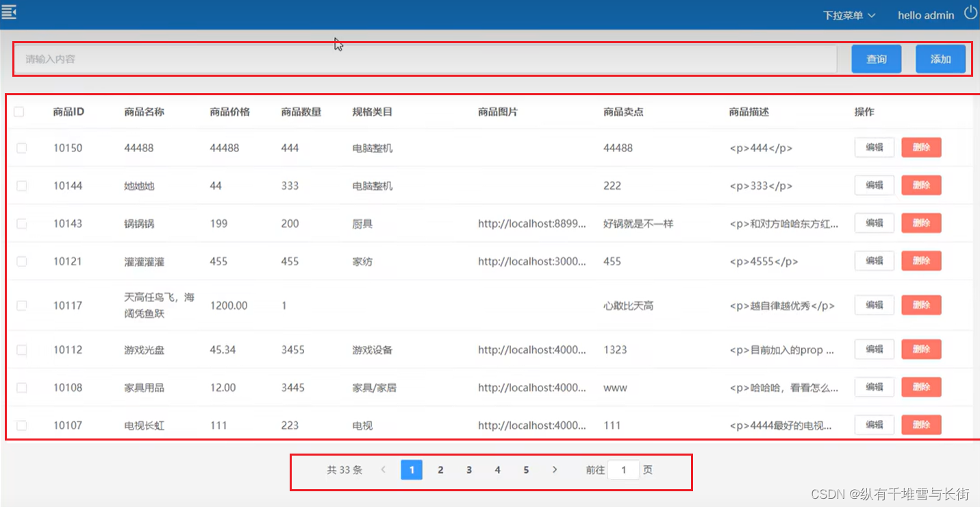This screenshot has width=980, height=507.
Task: Click category cell 家具/家居
Action: point(375,388)
